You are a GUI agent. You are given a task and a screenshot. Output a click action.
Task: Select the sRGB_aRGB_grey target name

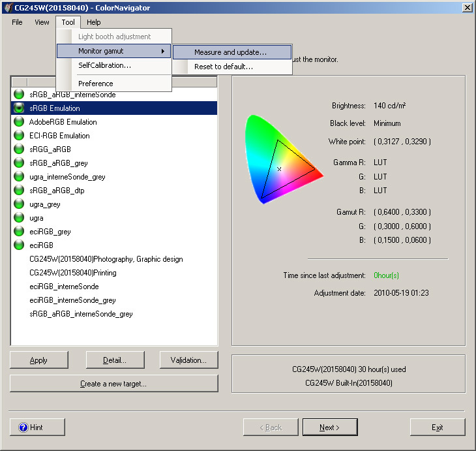[59, 163]
